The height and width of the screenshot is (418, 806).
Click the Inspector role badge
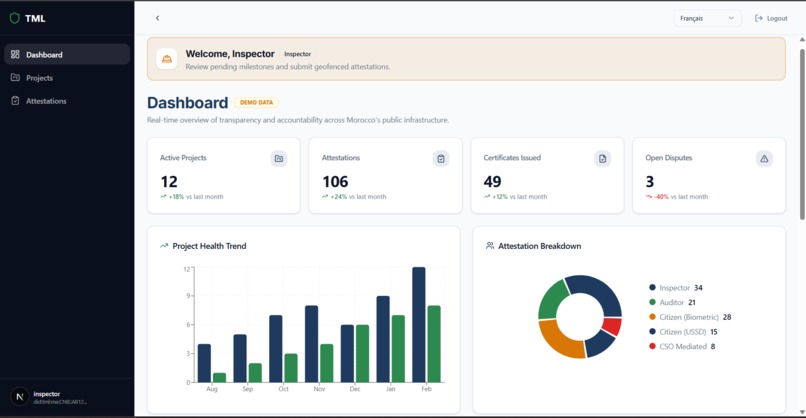pyautogui.click(x=298, y=54)
